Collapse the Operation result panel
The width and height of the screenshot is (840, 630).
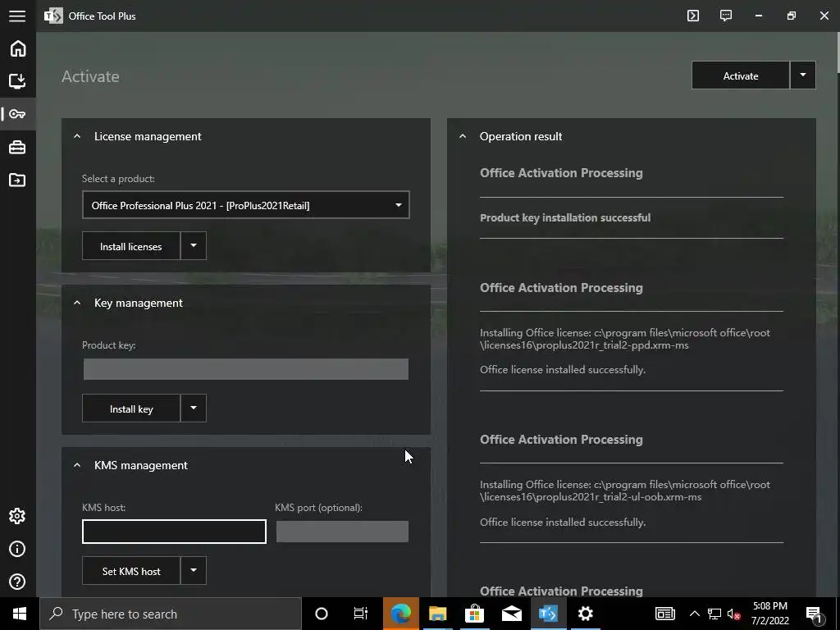pyautogui.click(x=463, y=136)
